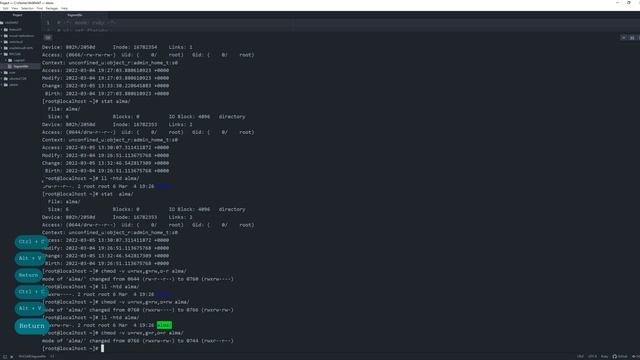
Task: Open the Selection menu
Action: (27, 8)
